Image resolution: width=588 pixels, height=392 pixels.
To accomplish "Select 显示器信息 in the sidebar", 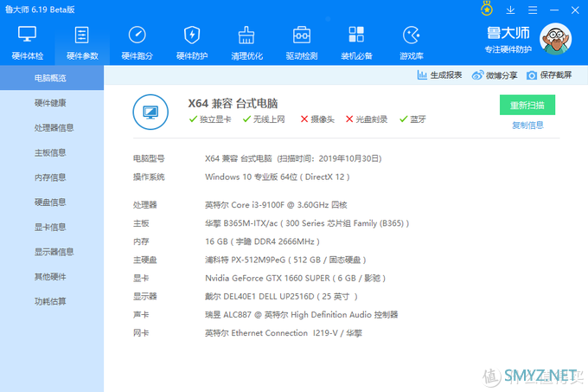I will pos(52,252).
